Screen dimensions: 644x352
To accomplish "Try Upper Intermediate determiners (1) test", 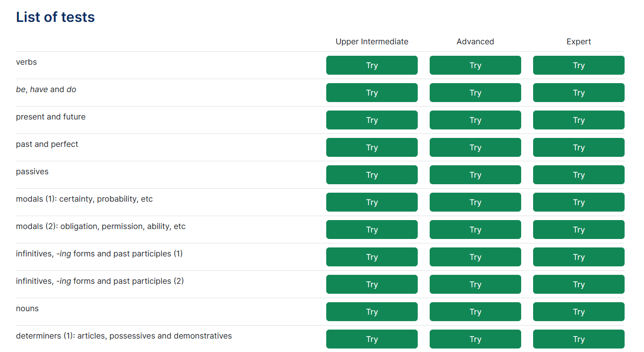I will click(x=371, y=339).
